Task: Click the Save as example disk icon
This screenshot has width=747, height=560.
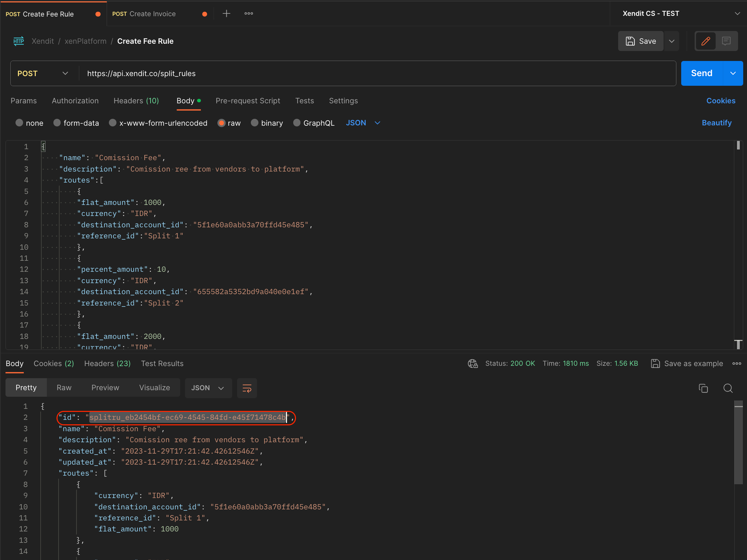Action: click(x=655, y=363)
